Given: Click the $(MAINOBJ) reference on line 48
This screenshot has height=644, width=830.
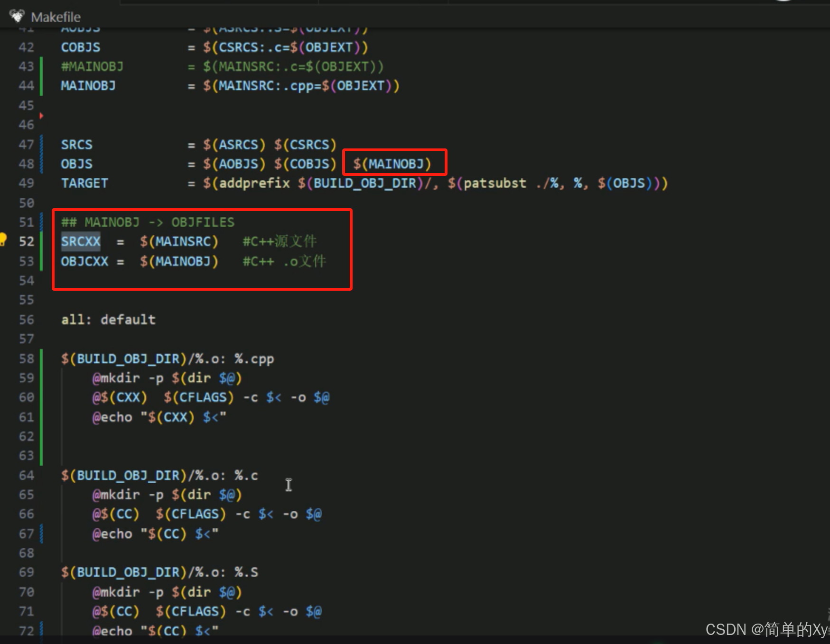Looking at the screenshot, I should click(392, 163).
